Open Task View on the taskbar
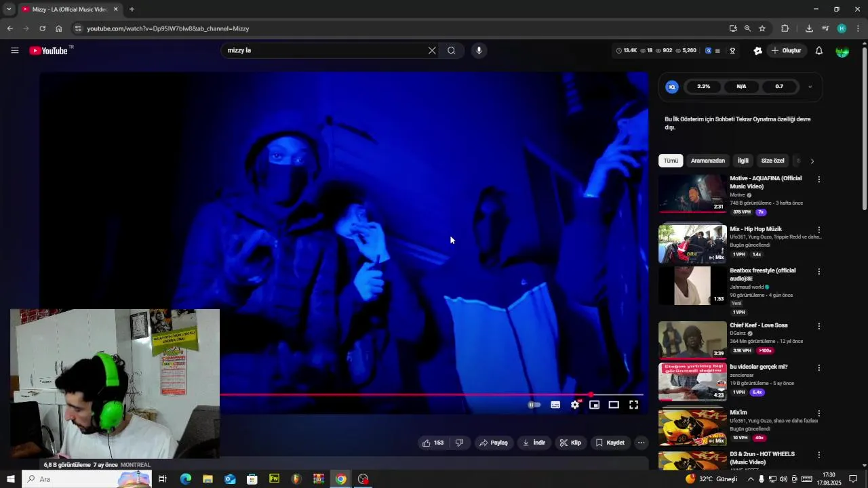The width and height of the screenshot is (868, 488). 163,479
